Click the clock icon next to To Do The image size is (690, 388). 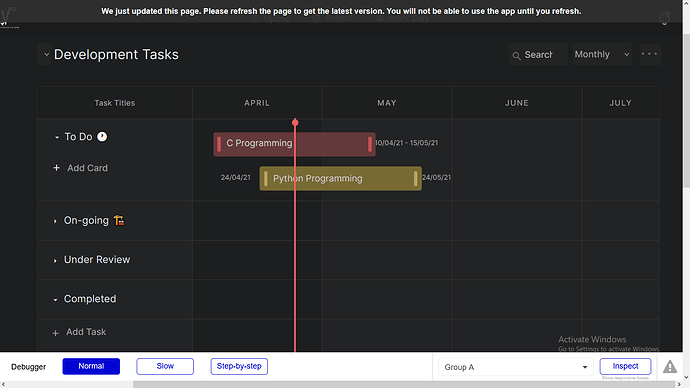[x=102, y=137]
